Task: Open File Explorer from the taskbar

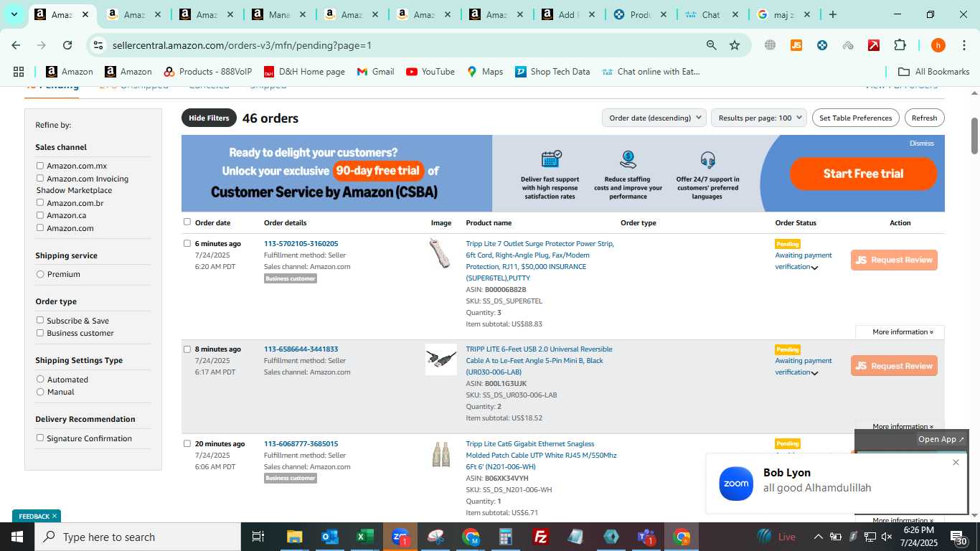Action: pyautogui.click(x=295, y=537)
